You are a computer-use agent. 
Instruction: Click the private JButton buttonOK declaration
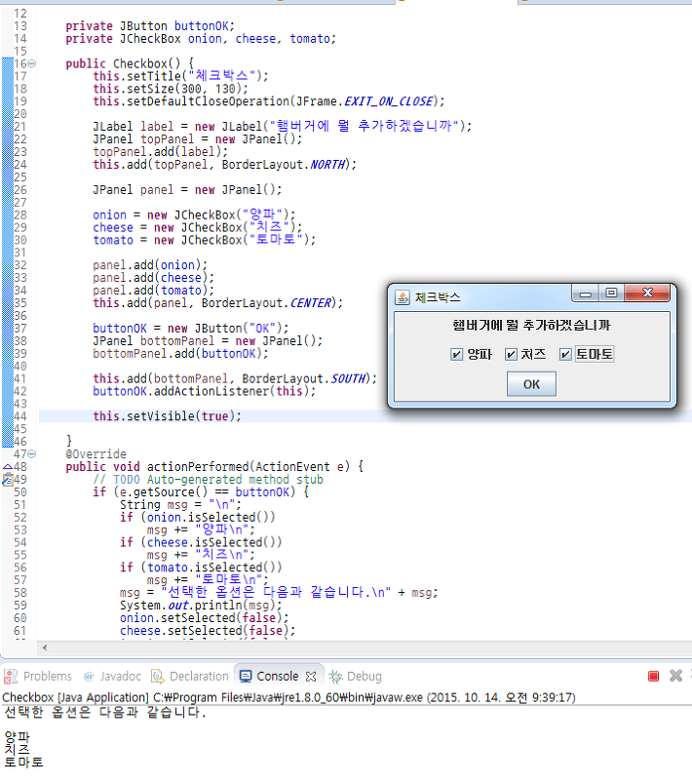pos(150,26)
